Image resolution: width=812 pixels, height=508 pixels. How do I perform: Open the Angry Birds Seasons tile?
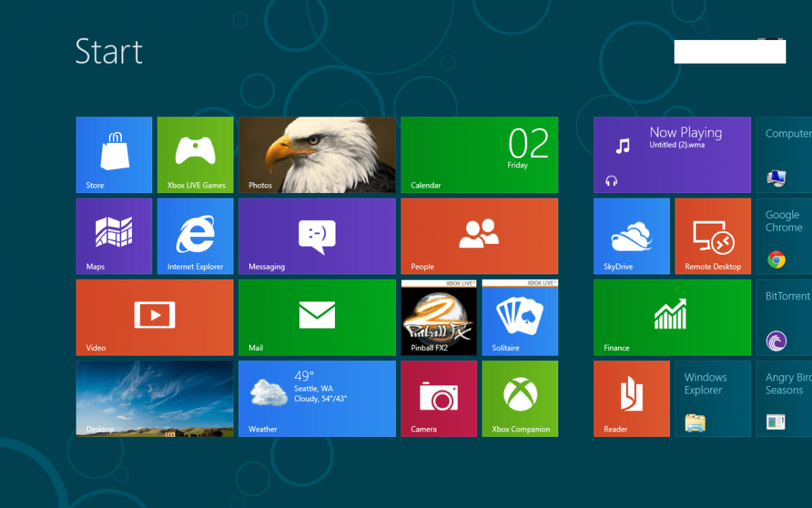[784, 398]
